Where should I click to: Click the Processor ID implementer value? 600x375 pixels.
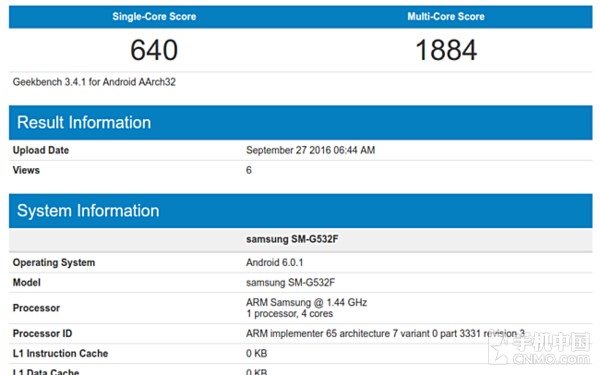(385, 333)
